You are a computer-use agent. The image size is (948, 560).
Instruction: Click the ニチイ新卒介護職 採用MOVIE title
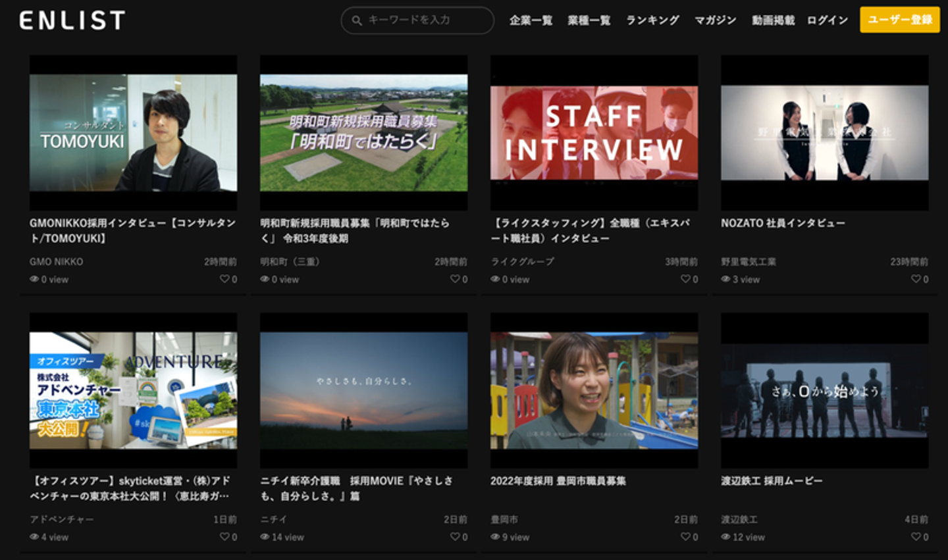pyautogui.click(x=357, y=488)
